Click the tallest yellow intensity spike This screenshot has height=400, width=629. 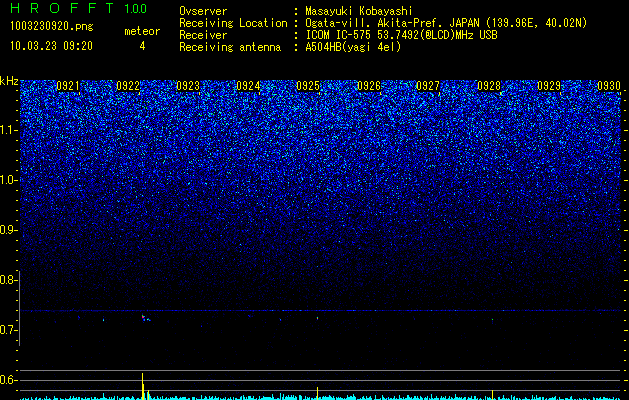click(142, 386)
